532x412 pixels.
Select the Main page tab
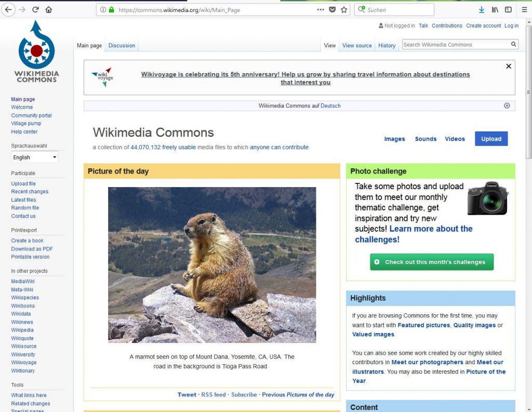point(89,45)
